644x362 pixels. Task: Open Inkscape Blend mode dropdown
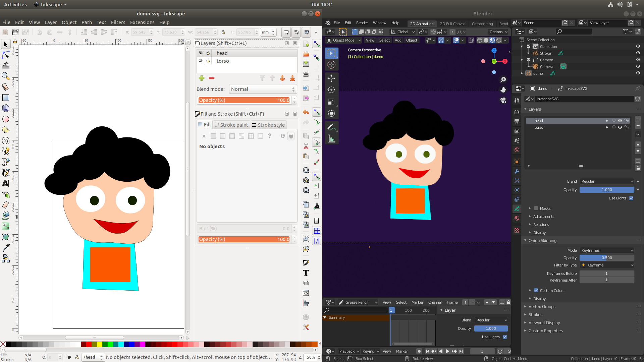(263, 89)
